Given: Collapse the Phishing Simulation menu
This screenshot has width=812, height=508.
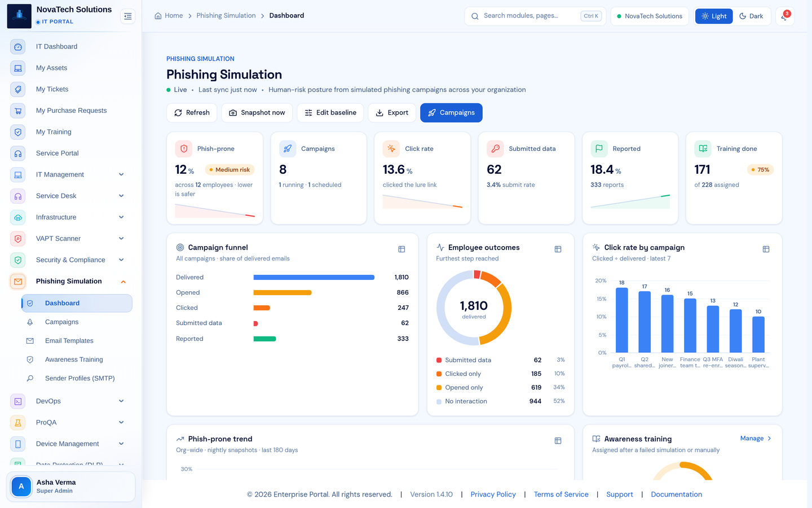Looking at the screenshot, I should coord(123,282).
